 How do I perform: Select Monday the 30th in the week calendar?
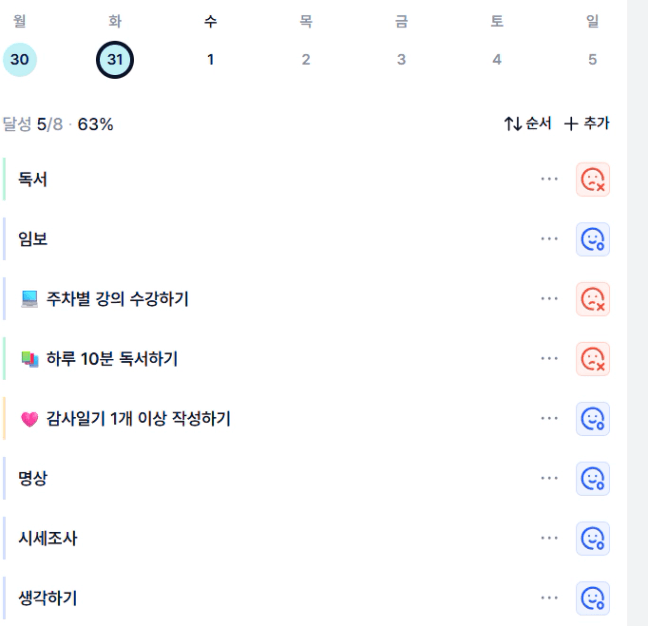click(19, 60)
